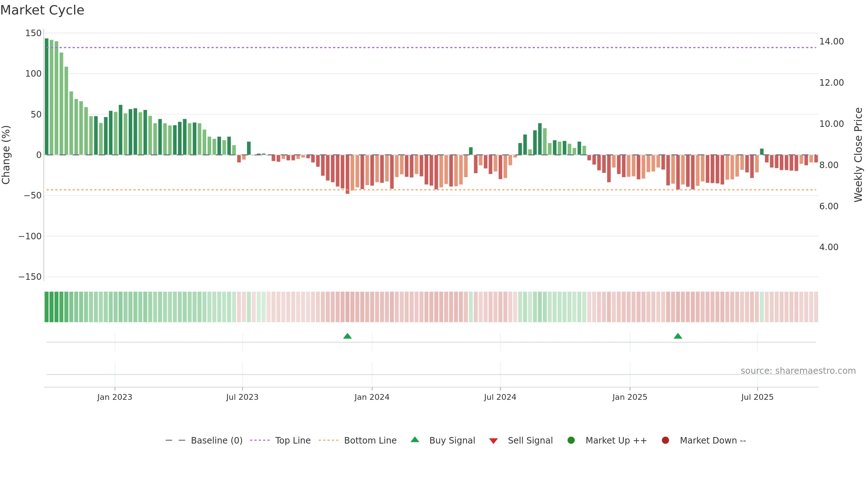Screen dimensions: 868x488
Task: Open the sharemaestro.com source credit
Action: click(798, 371)
